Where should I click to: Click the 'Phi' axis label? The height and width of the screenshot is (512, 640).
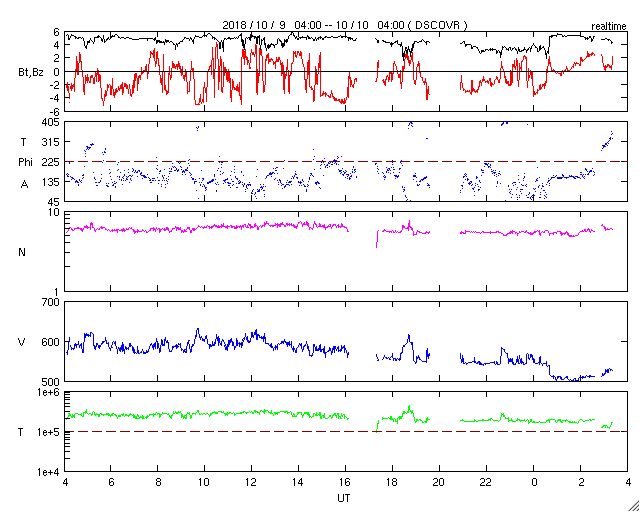pyautogui.click(x=25, y=162)
